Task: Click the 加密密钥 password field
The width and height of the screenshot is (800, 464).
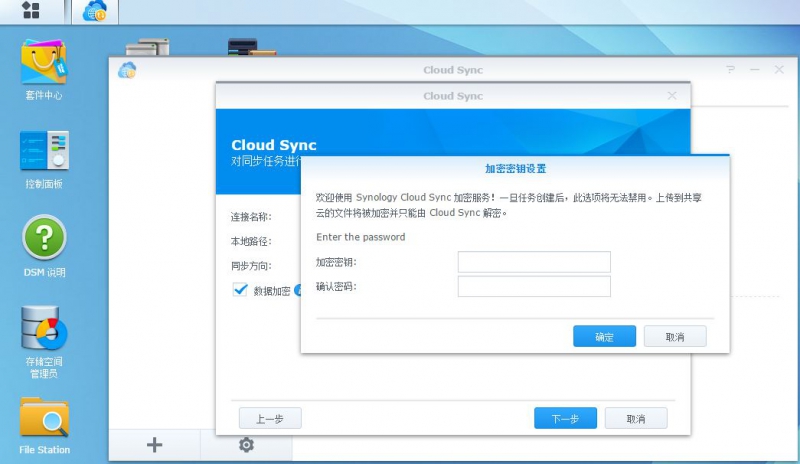Action: point(534,262)
